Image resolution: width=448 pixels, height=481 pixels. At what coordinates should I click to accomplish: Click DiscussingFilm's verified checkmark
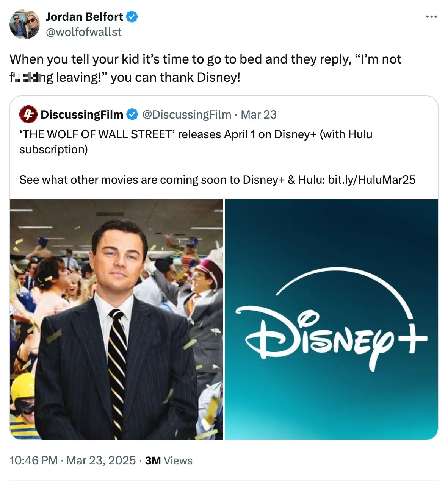click(132, 114)
